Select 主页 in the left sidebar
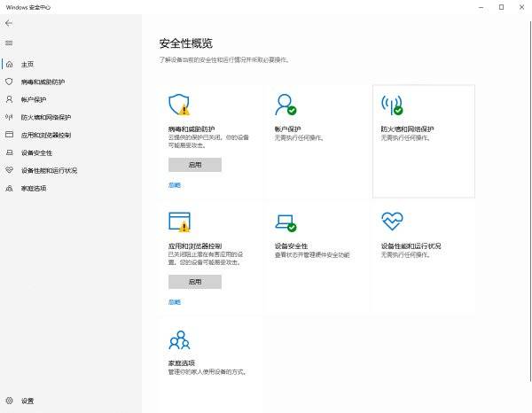The image size is (532, 413). click(27, 64)
